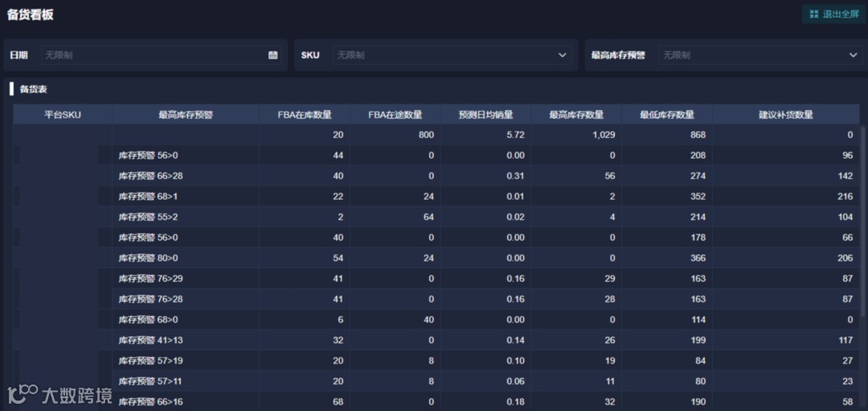Expand the SKU dropdown

click(x=452, y=55)
